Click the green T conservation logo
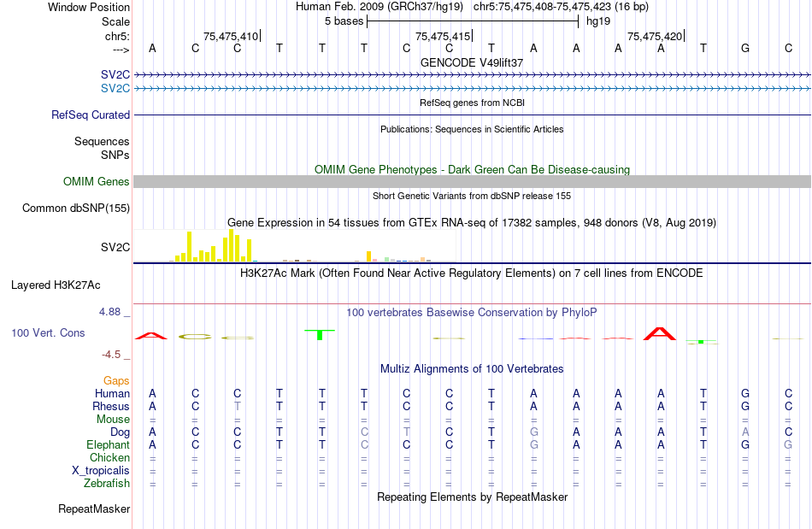 click(x=320, y=334)
